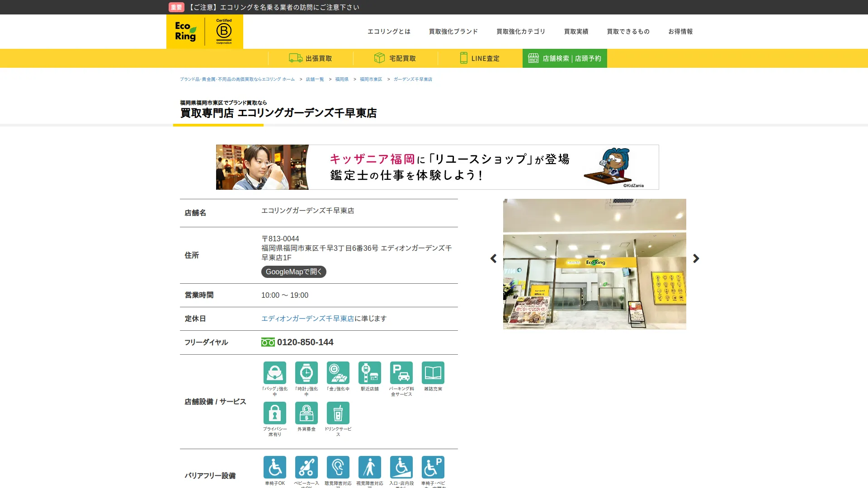Click the 店舗設備 / サービス row label
This screenshot has width=868, height=488.
[215, 402]
